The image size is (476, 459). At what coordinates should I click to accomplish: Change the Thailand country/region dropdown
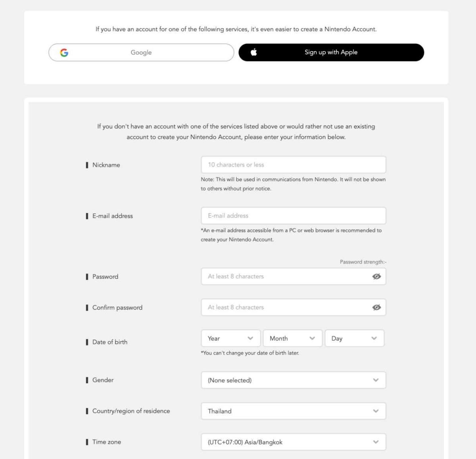pos(293,411)
